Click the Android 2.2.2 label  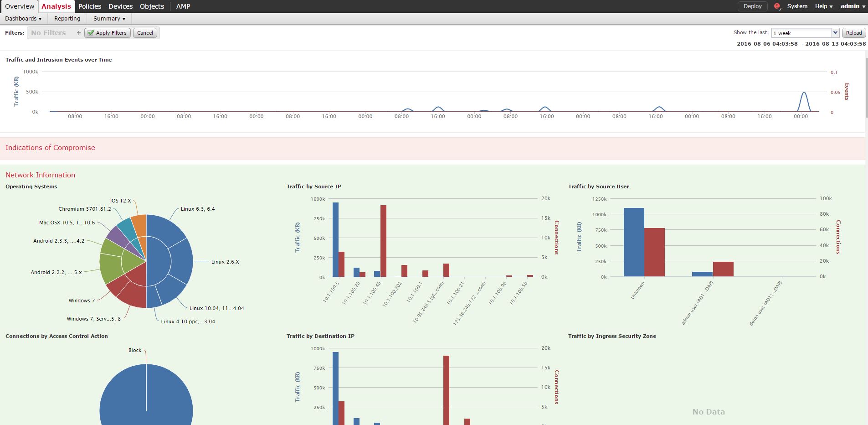pyautogui.click(x=56, y=272)
